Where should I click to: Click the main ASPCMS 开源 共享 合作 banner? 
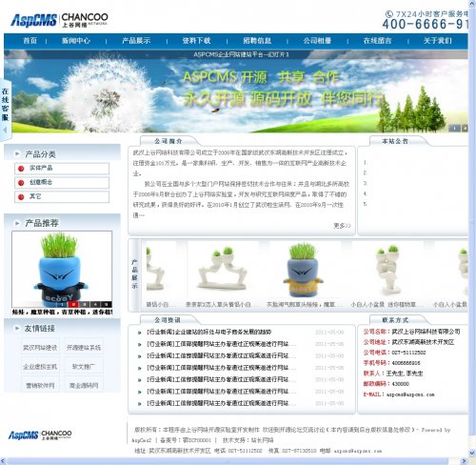click(x=236, y=91)
